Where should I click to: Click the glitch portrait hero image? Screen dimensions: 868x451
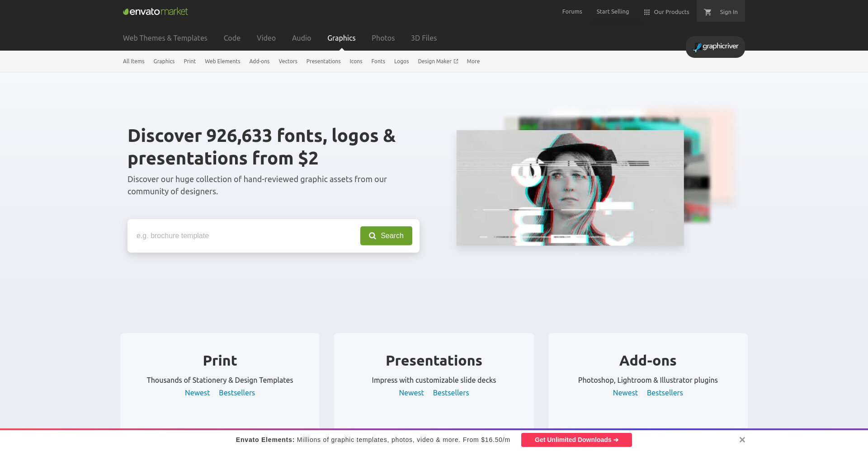(570, 188)
